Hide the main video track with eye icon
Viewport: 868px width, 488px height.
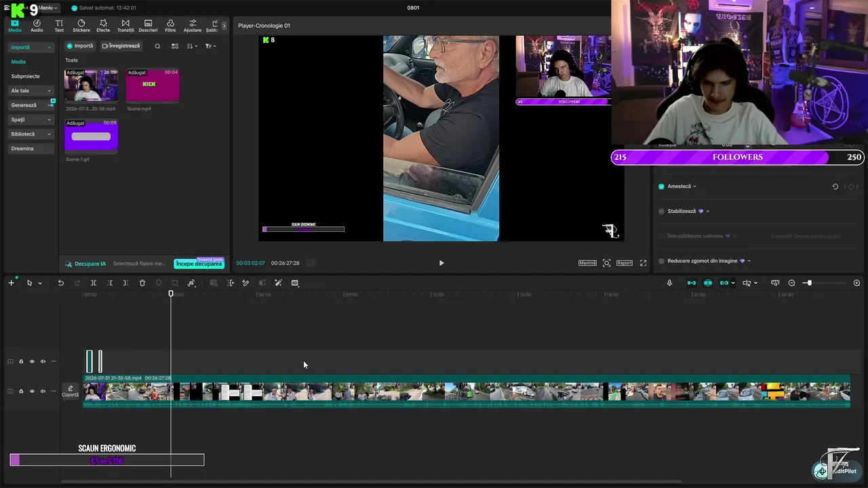click(32, 391)
